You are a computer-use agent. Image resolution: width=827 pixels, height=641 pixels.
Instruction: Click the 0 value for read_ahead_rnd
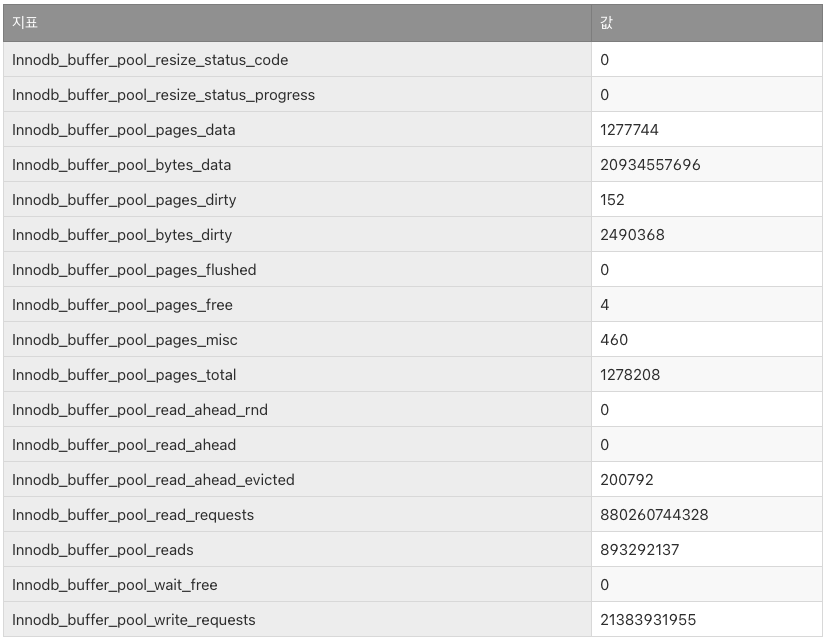coord(604,410)
